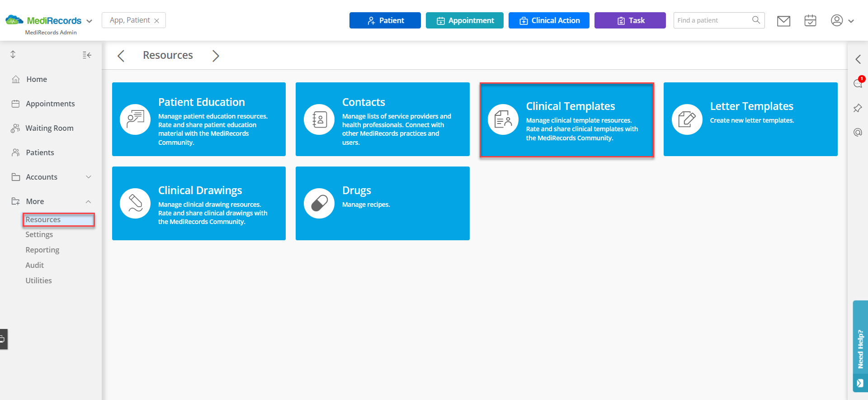Select Audit under More
Viewport: 868px width, 400px height.
(x=34, y=265)
